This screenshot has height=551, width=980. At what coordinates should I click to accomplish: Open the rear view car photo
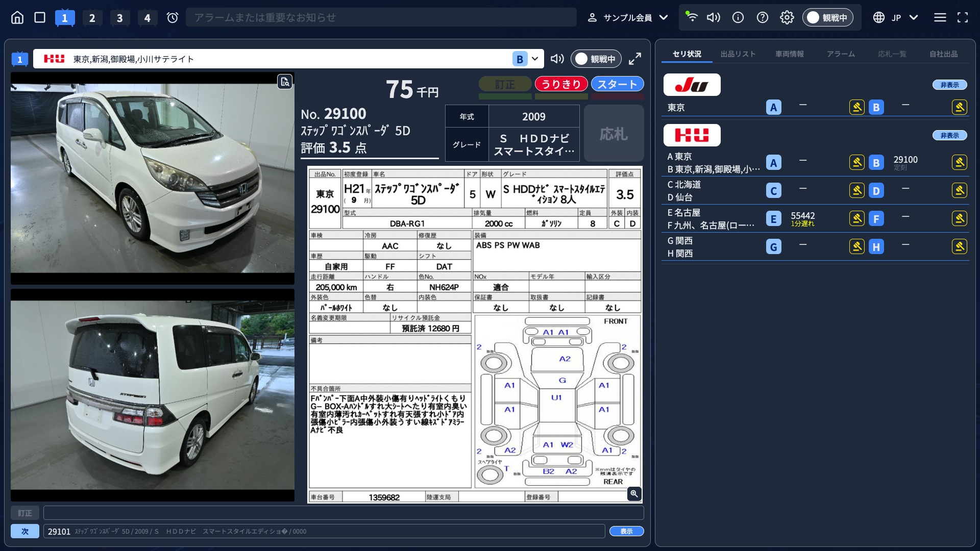pos(153,395)
